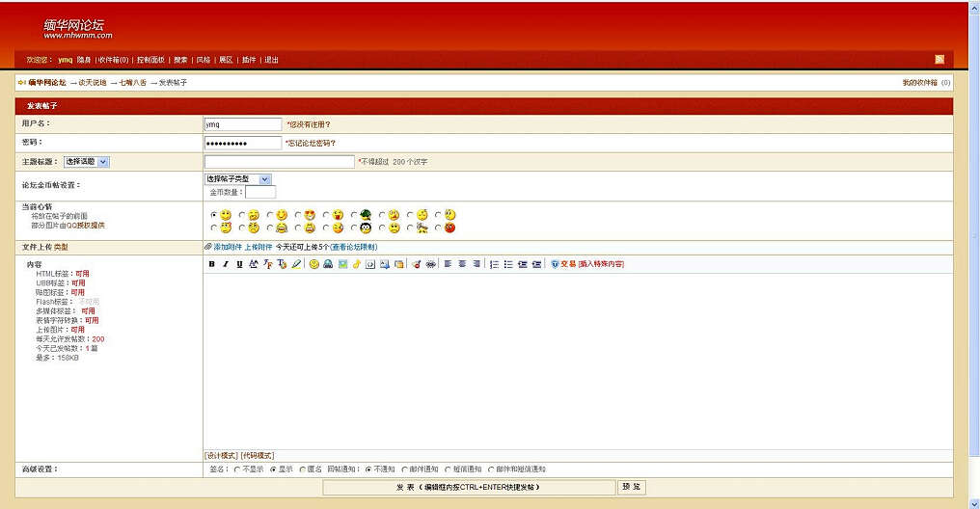Viewport: 980px width, 509px height.
Task: Click the 预览 preview button
Action: tap(631, 487)
